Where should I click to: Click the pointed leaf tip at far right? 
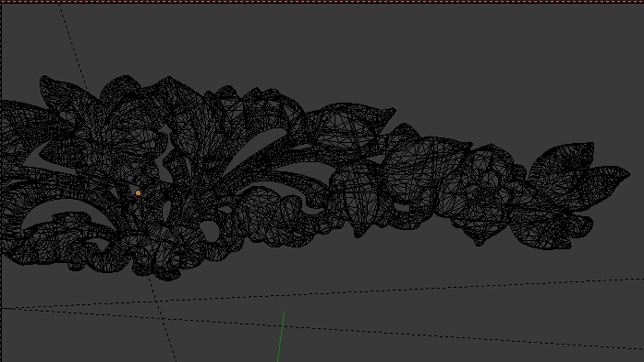tap(628, 174)
